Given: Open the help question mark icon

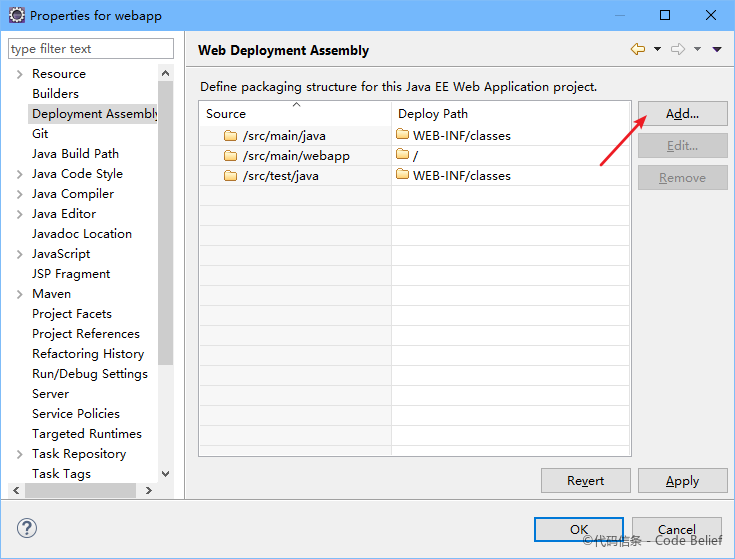Looking at the screenshot, I should (x=27, y=528).
